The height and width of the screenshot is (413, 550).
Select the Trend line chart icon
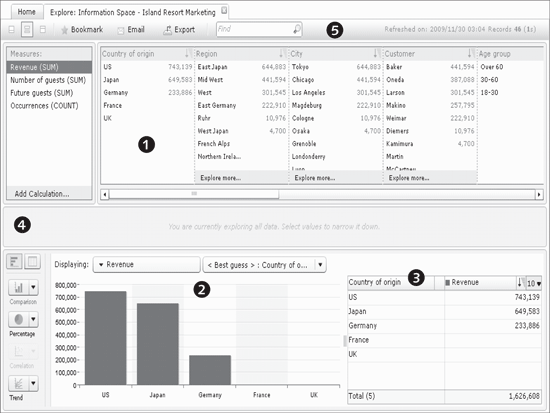[x=19, y=384]
